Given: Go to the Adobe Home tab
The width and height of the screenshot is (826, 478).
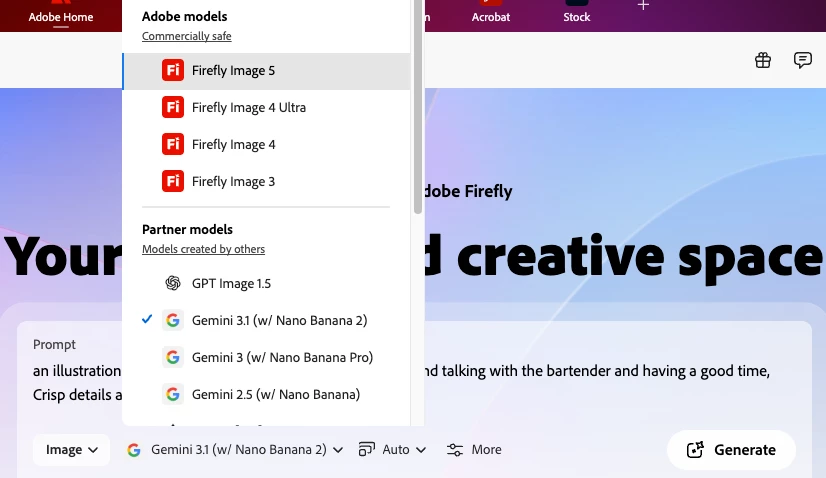Looking at the screenshot, I should click(x=61, y=17).
